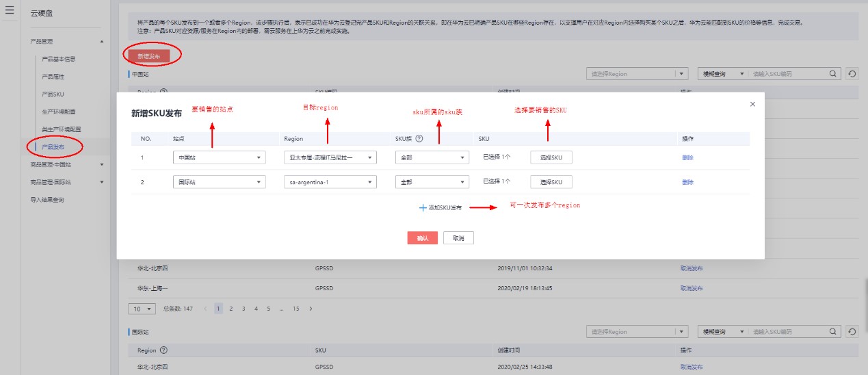Open 产品属性 in the sidebar
The image size is (868, 375).
pos(53,76)
